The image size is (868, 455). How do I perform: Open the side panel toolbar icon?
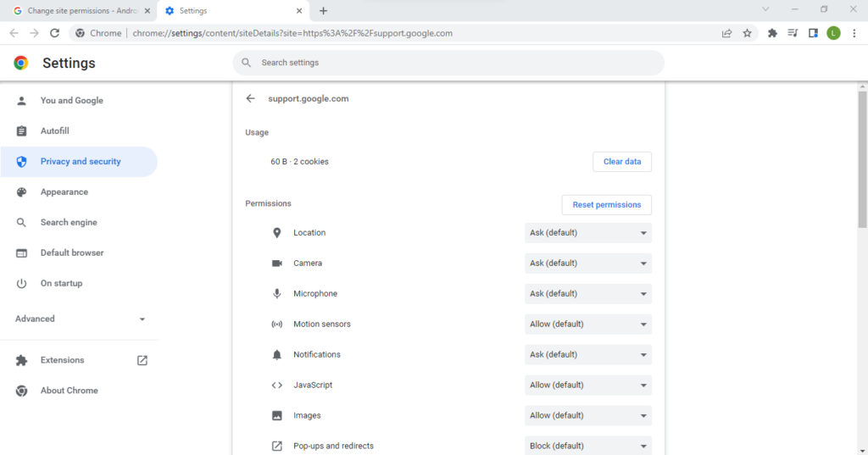pyautogui.click(x=813, y=33)
